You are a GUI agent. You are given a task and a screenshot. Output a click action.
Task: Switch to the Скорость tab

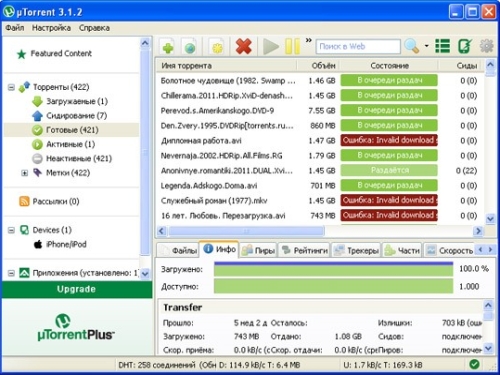pyautogui.click(x=449, y=250)
